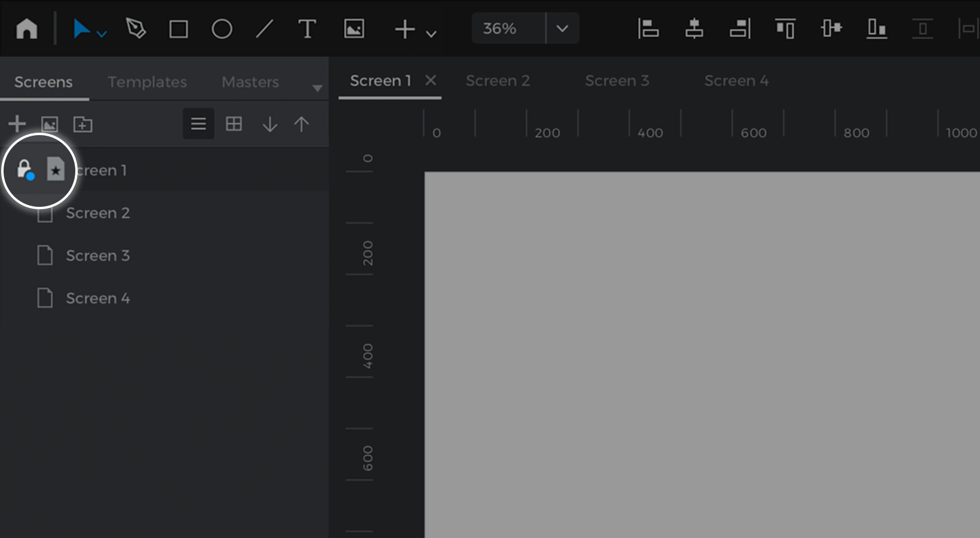The width and height of the screenshot is (980, 538).
Task: Open the Screen 3 canvas tab
Action: tap(617, 81)
